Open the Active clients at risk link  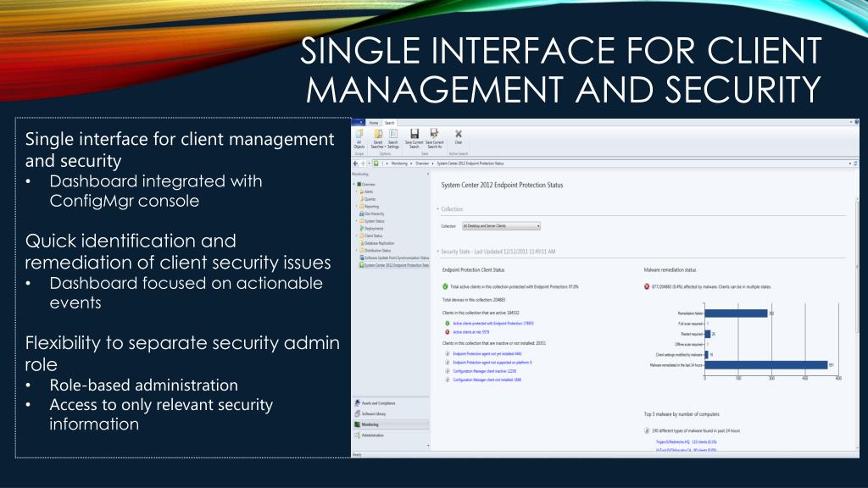pos(471,332)
